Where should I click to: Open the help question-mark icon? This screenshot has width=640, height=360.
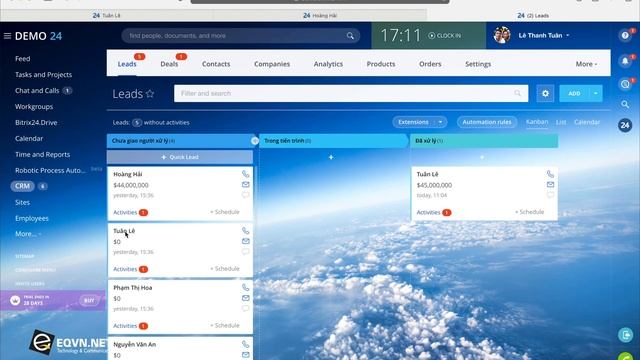pyautogui.click(x=625, y=36)
